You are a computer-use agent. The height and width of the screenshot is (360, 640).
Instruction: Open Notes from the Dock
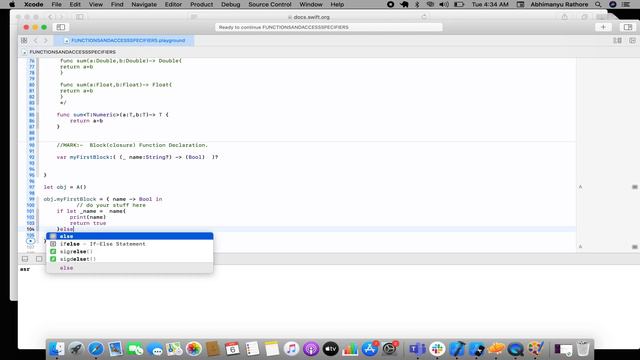point(271,349)
